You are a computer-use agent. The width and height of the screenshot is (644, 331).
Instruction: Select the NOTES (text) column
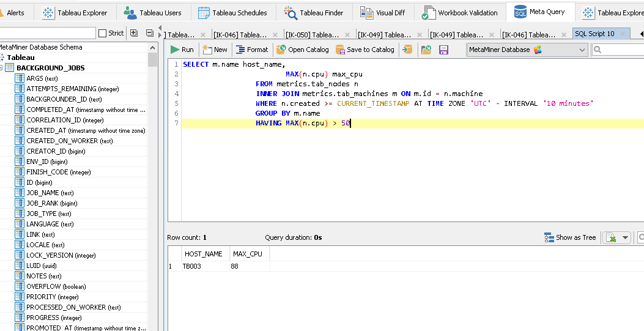[43, 276]
